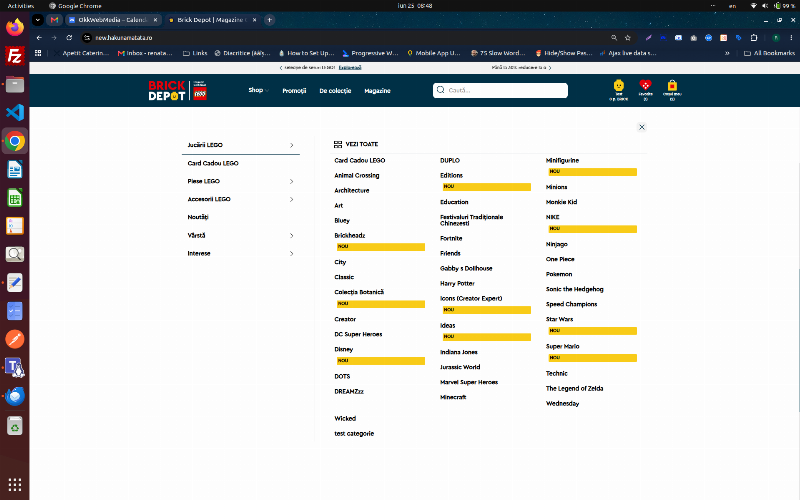Click the zoom magnifier icon in the address bar
This screenshot has width=800, height=500.
point(614,38)
